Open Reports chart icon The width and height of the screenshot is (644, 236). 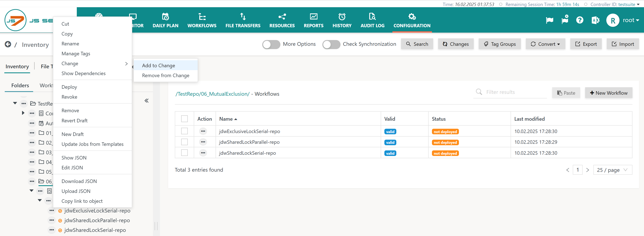[x=314, y=17]
